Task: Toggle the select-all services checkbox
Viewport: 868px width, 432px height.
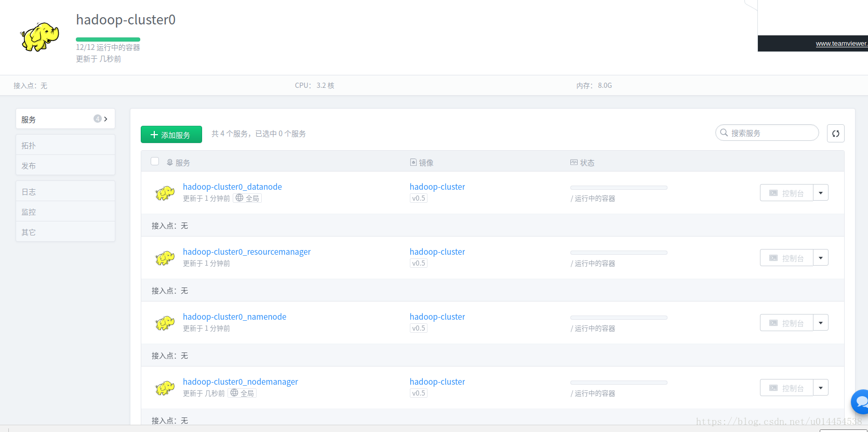Action: (x=155, y=161)
